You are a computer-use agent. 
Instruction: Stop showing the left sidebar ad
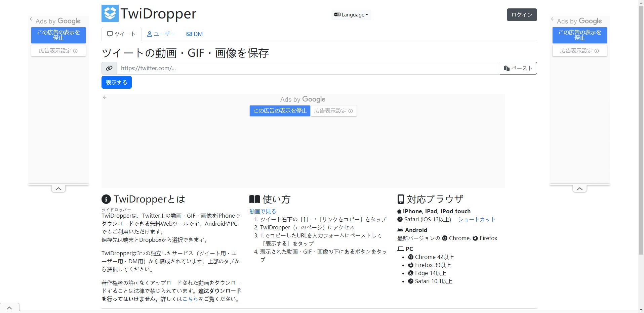(58, 35)
